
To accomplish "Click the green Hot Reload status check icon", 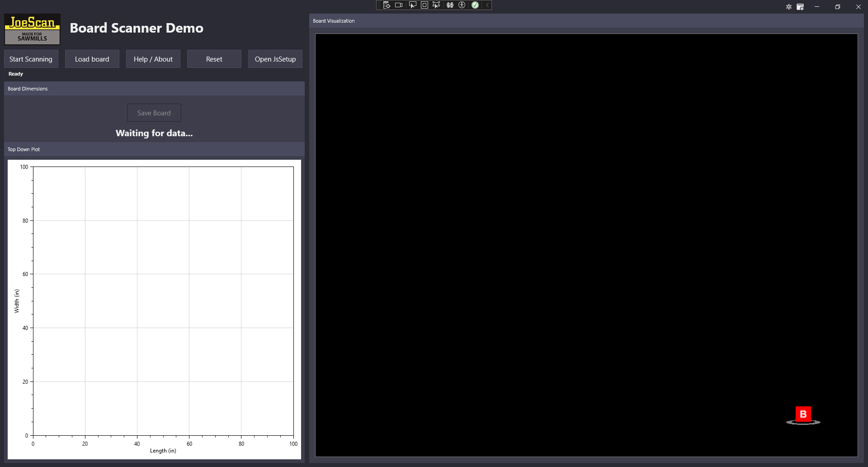I will click(x=475, y=5).
